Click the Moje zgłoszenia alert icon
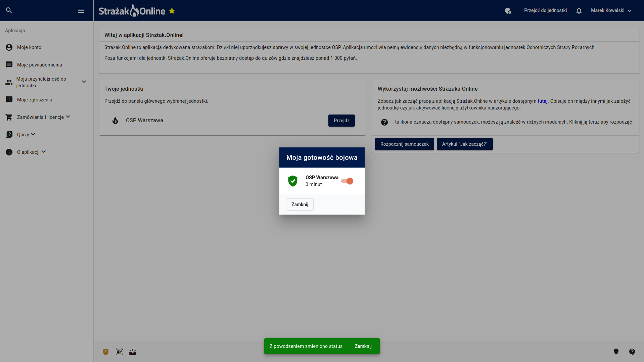 pos(9,100)
